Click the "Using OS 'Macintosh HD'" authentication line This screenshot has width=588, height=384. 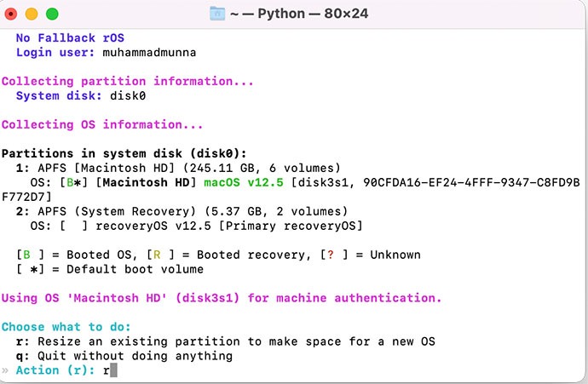pos(222,298)
